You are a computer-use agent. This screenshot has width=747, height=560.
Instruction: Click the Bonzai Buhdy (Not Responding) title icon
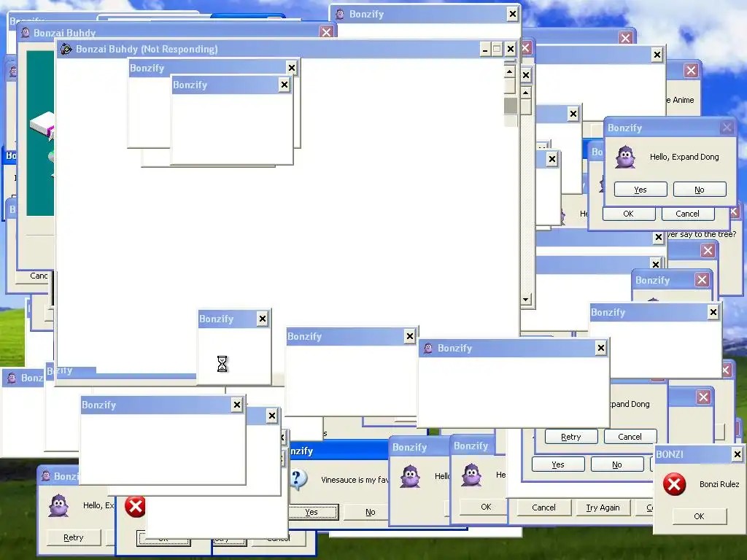[x=66, y=49]
